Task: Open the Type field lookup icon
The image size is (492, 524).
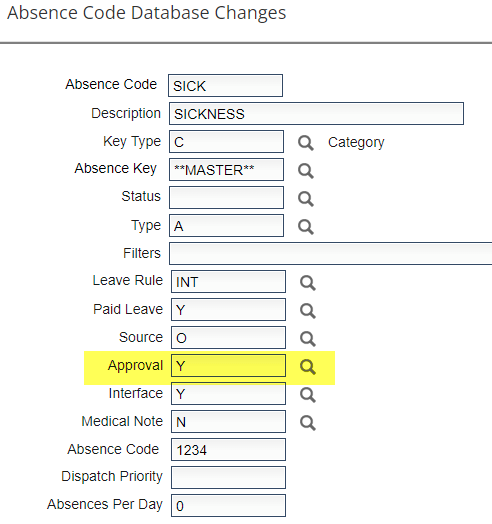Action: (x=306, y=227)
